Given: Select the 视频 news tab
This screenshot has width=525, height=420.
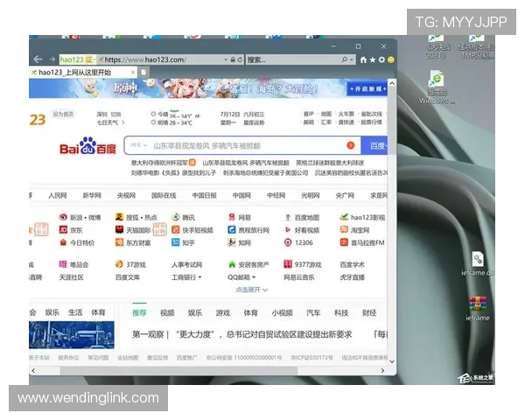Looking at the screenshot, I should coord(167,313).
